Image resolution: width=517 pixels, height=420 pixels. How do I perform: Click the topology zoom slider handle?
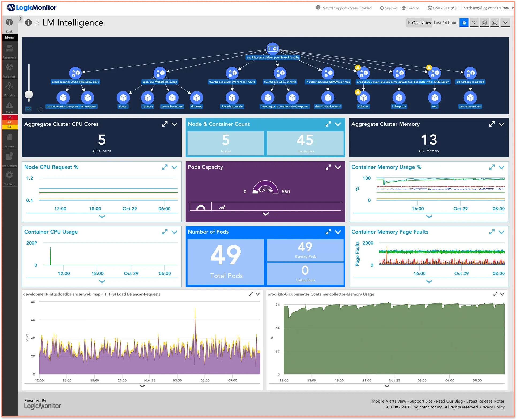[29, 94]
